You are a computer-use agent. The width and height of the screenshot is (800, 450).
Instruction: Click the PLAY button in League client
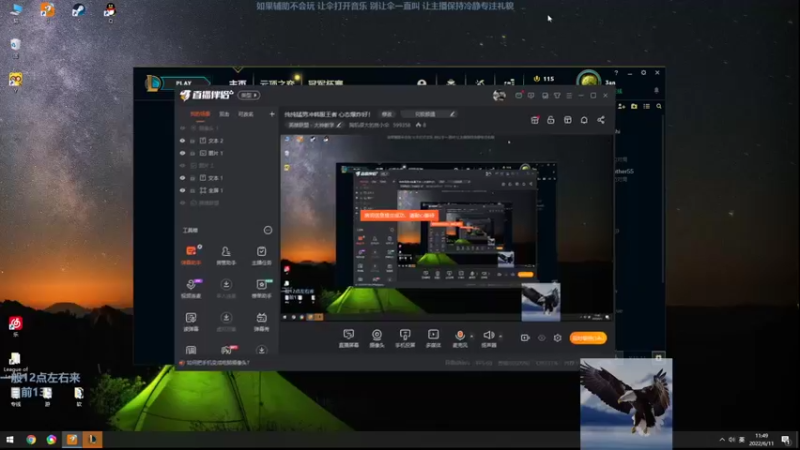(184, 83)
